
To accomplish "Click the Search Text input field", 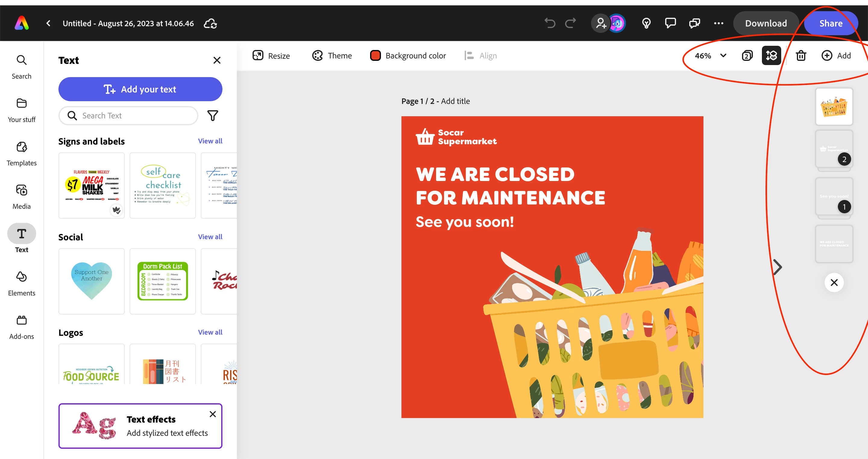I will pyautogui.click(x=128, y=116).
